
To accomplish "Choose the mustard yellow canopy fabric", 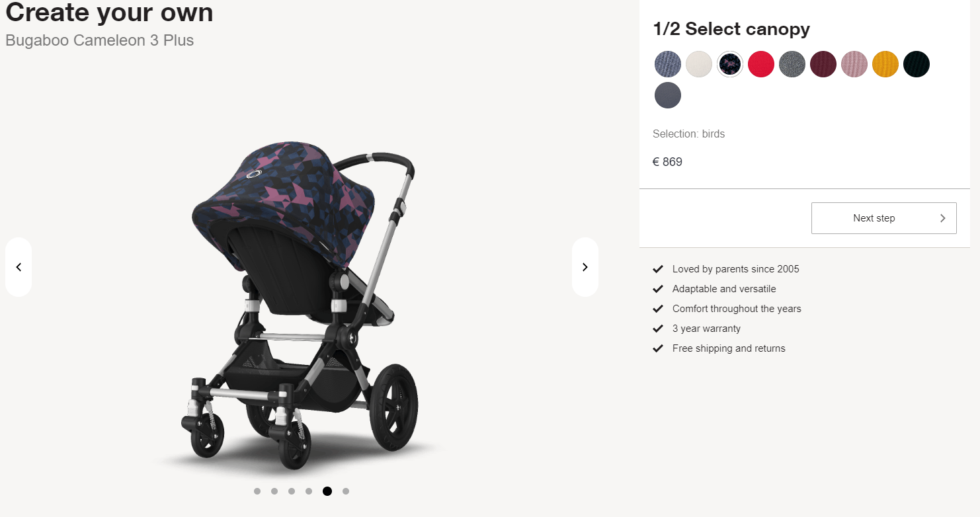I will coord(885,64).
